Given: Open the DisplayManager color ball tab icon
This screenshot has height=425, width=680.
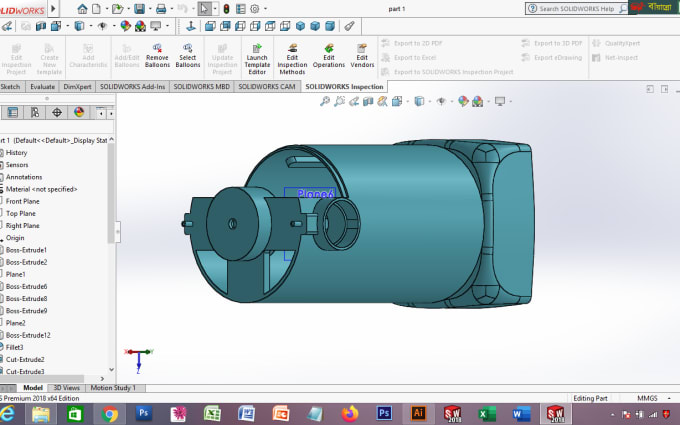Looking at the screenshot, I should click(x=79, y=113).
